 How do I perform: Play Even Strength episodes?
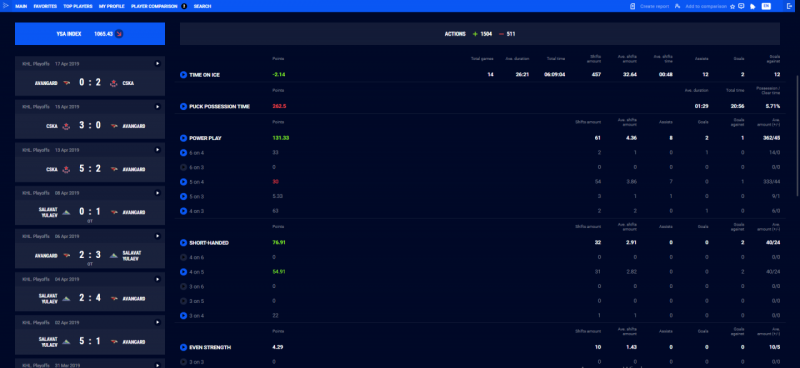pyautogui.click(x=183, y=347)
